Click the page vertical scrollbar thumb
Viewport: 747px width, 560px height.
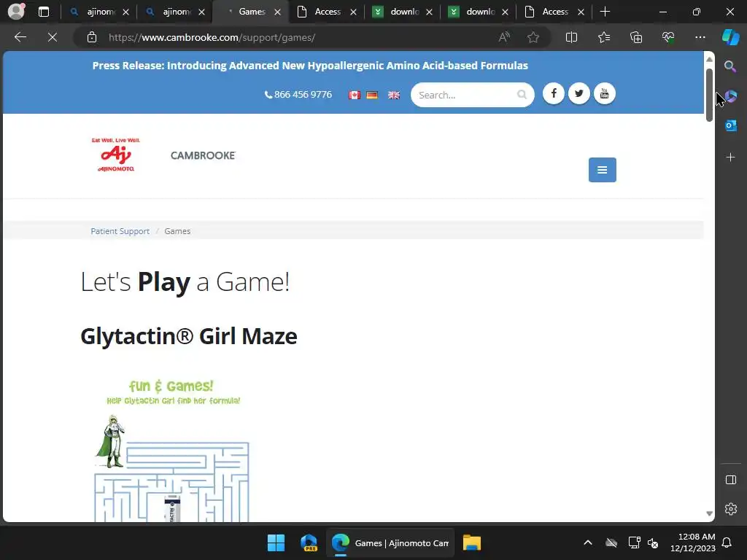tap(709, 94)
